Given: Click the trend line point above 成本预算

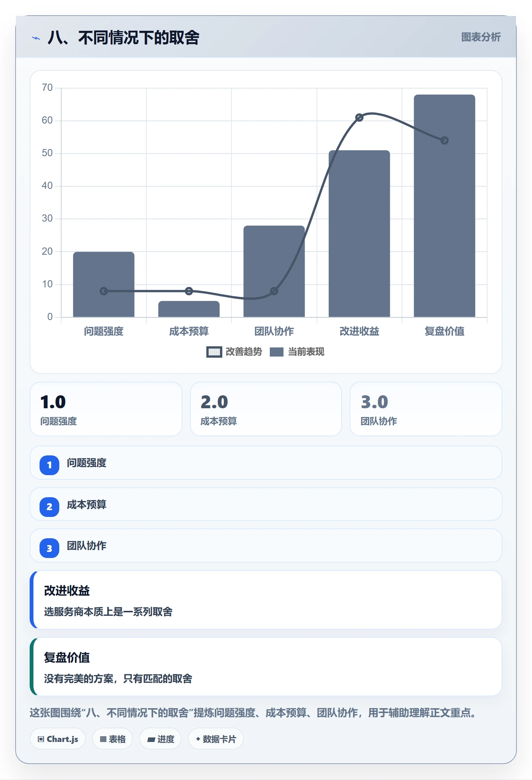Looking at the screenshot, I should click(189, 291).
